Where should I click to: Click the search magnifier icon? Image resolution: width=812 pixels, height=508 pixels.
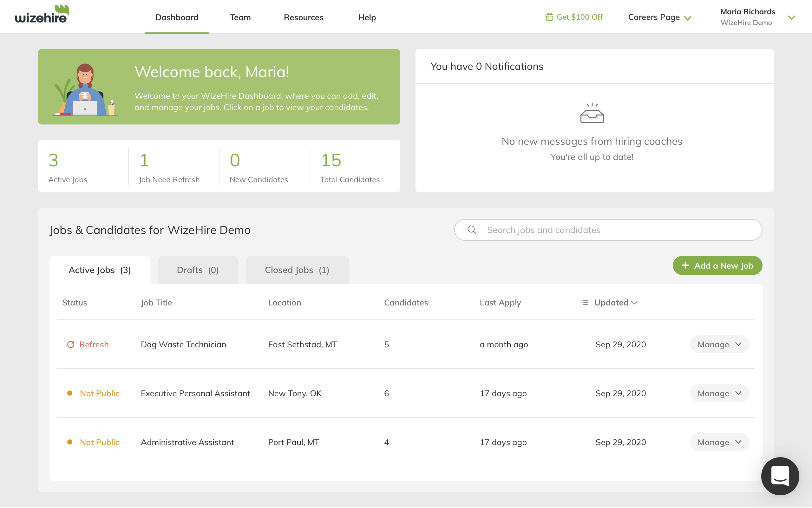point(472,230)
